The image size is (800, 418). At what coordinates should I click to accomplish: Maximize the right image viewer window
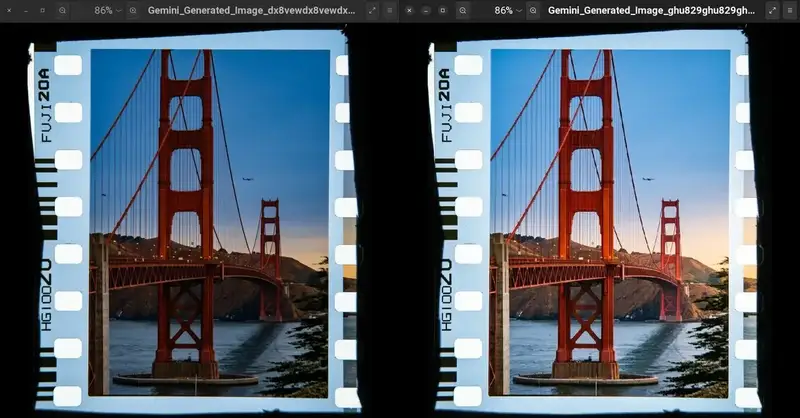tap(443, 10)
